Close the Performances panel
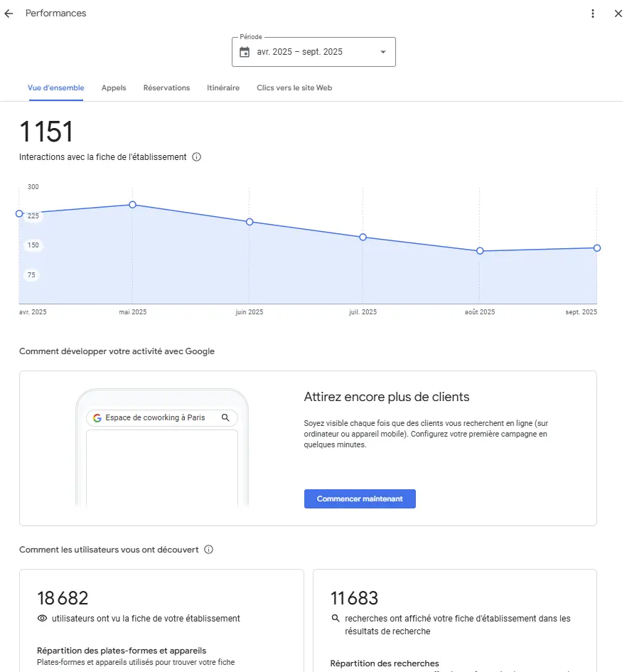 click(618, 14)
